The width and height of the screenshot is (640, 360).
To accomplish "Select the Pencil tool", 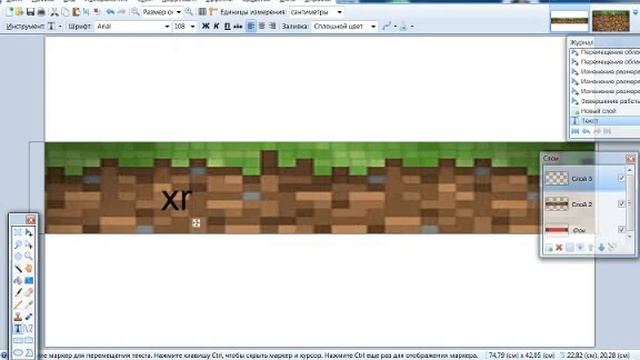I will coord(18,304).
